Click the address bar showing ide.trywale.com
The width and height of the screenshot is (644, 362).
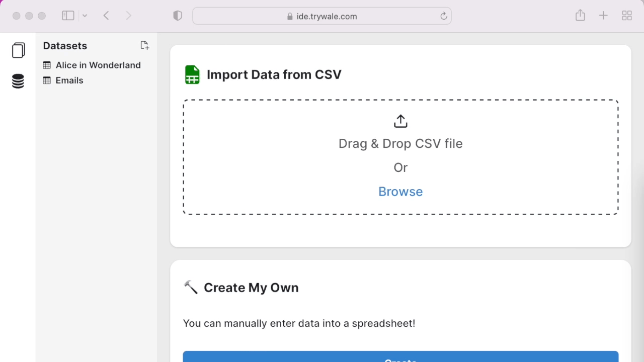[322, 16]
